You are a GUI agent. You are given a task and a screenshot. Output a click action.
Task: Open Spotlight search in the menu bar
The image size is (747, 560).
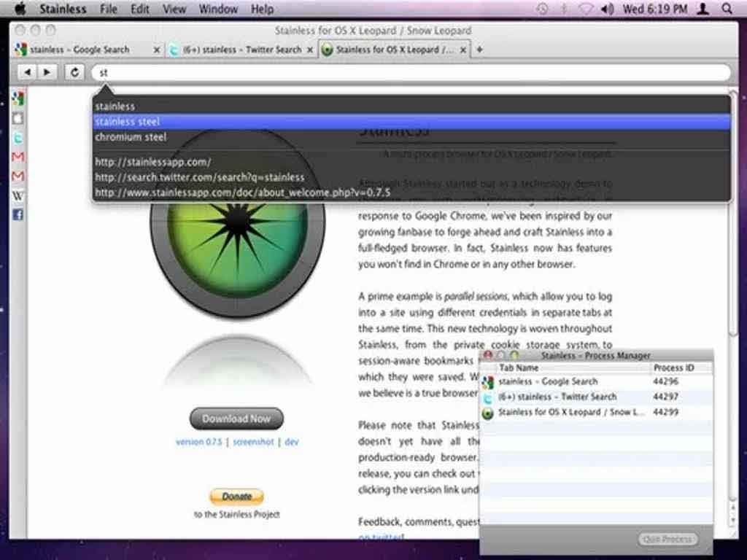click(727, 9)
